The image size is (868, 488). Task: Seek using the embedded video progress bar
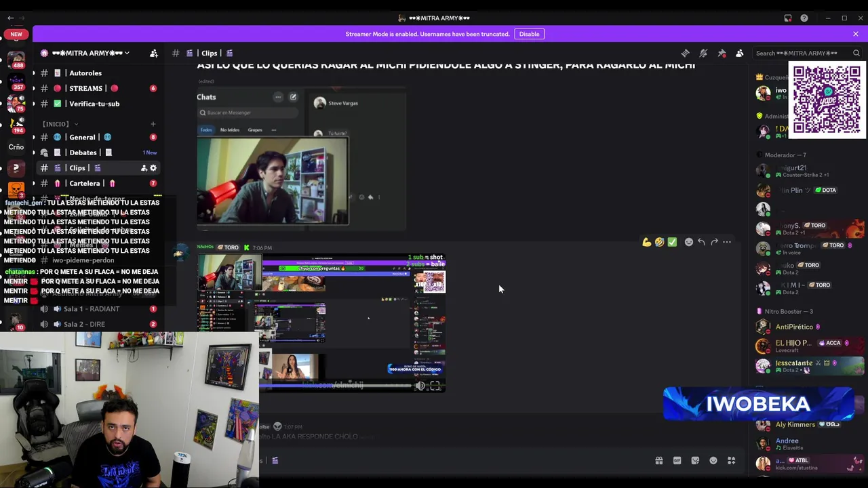coord(335,386)
